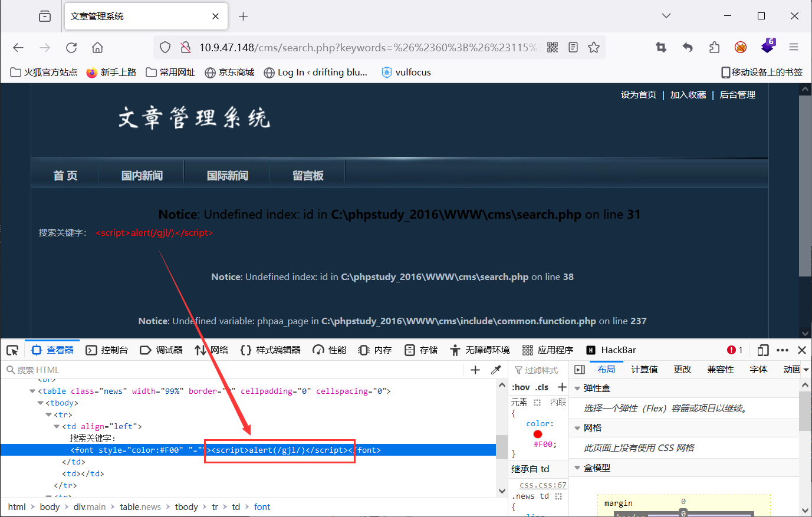
Task: Click 加入收藏 link
Action: click(x=688, y=95)
